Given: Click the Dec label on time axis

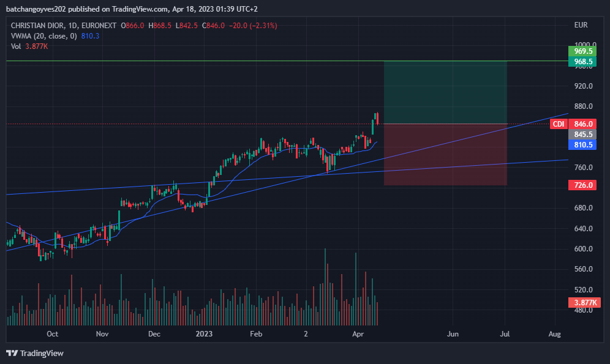Looking at the screenshot, I should (154, 334).
